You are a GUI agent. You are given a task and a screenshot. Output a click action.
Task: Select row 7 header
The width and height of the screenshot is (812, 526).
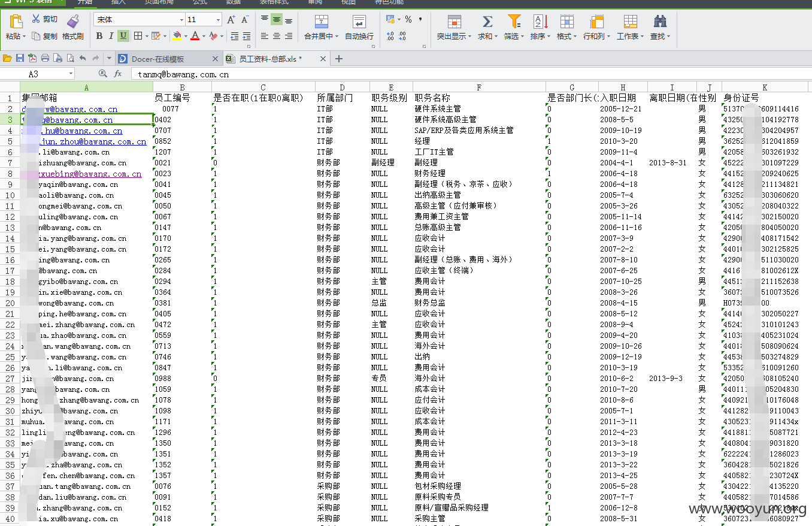pos(10,163)
